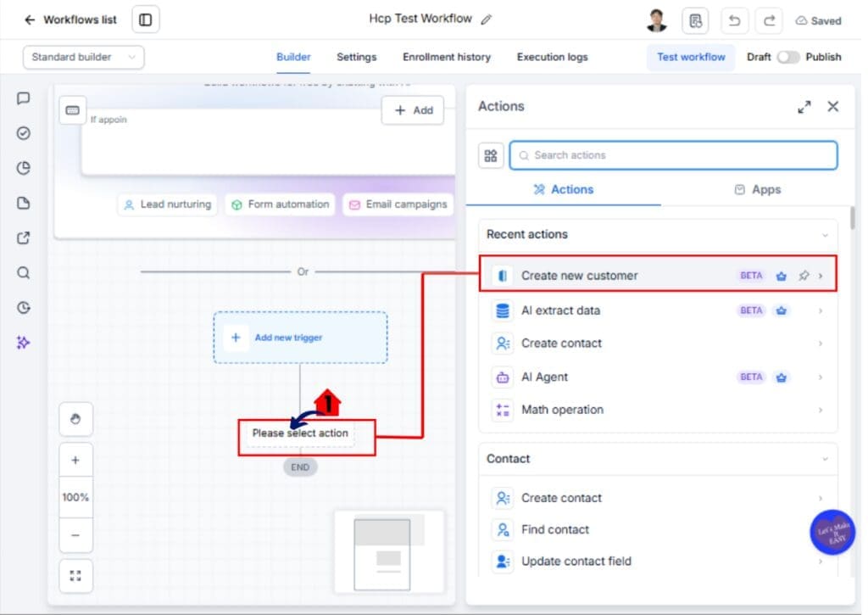Click the canvas minimap thumbnail
The height and width of the screenshot is (615, 868).
click(389, 552)
